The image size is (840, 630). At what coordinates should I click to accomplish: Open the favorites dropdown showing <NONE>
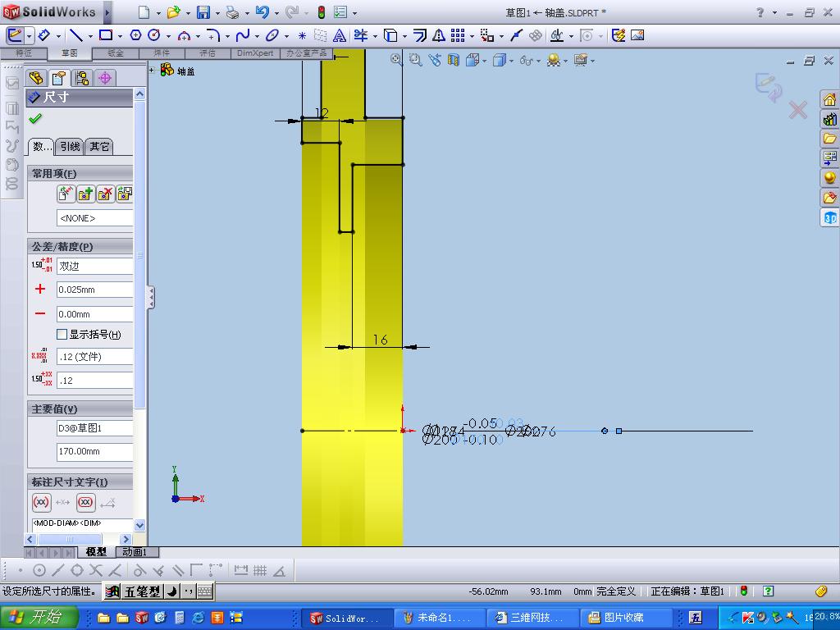(x=95, y=218)
